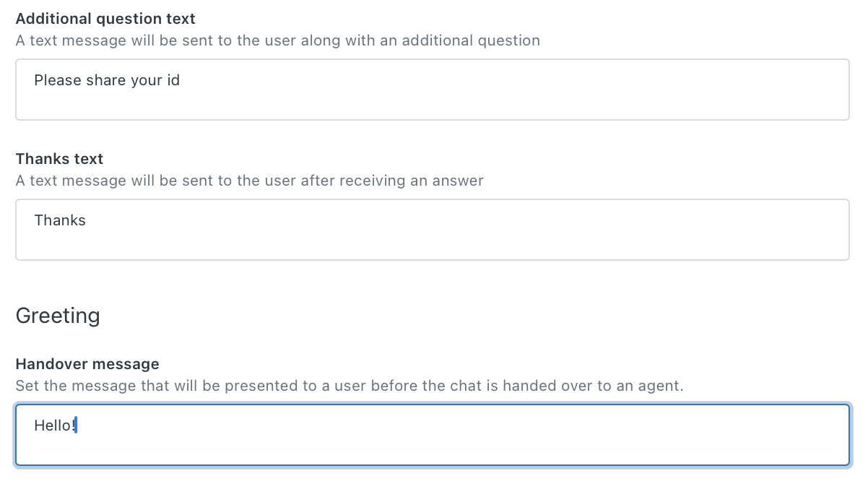Image resolution: width=868 pixels, height=497 pixels.
Task: Click after the word 'Thanks' in its field
Action: pos(87,220)
